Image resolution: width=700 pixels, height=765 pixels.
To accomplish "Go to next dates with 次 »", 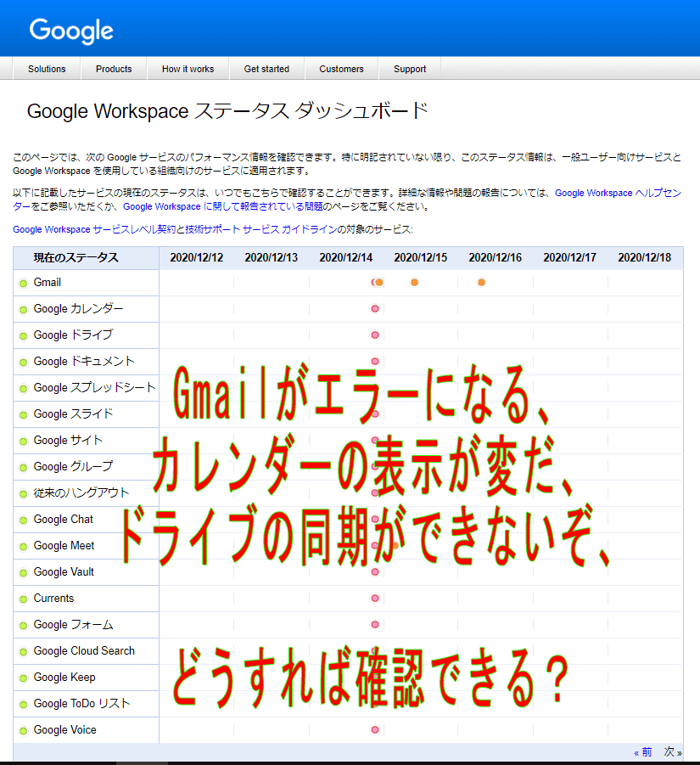I will click(673, 752).
